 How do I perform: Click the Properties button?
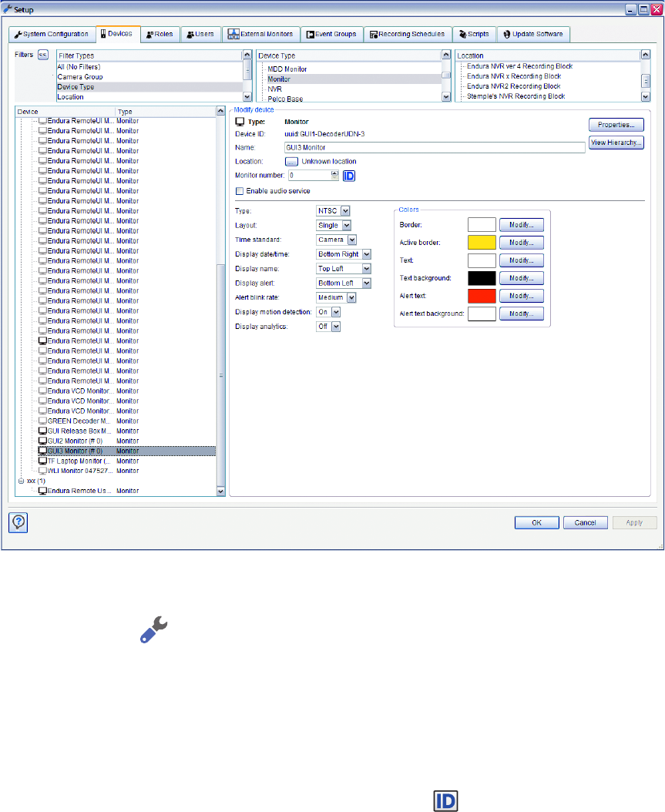pos(616,125)
